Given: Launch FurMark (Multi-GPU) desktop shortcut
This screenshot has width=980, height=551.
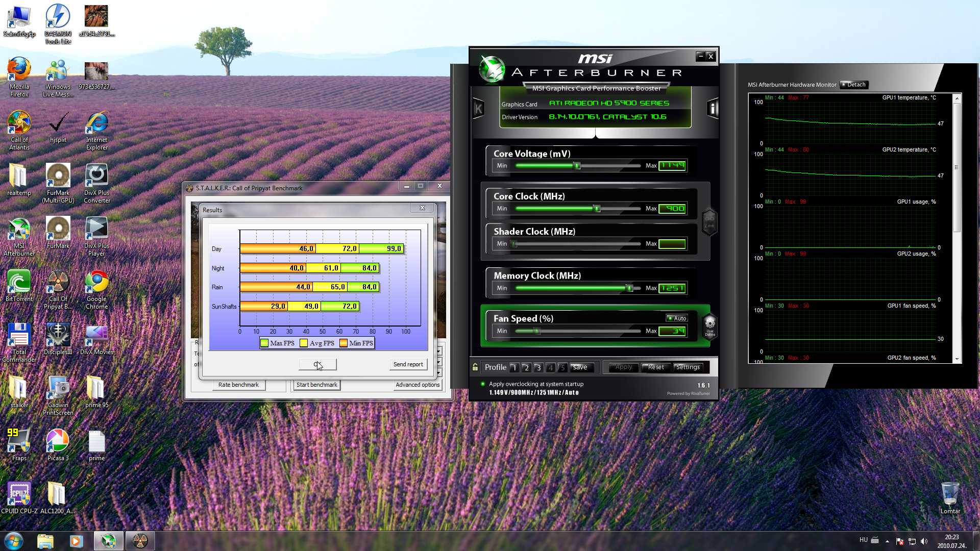Looking at the screenshot, I should (x=58, y=183).
